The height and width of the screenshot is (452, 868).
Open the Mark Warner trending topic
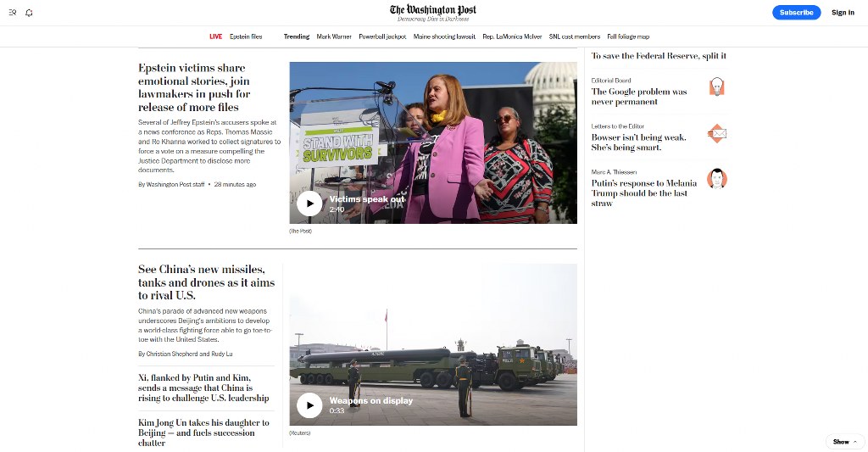tap(334, 36)
